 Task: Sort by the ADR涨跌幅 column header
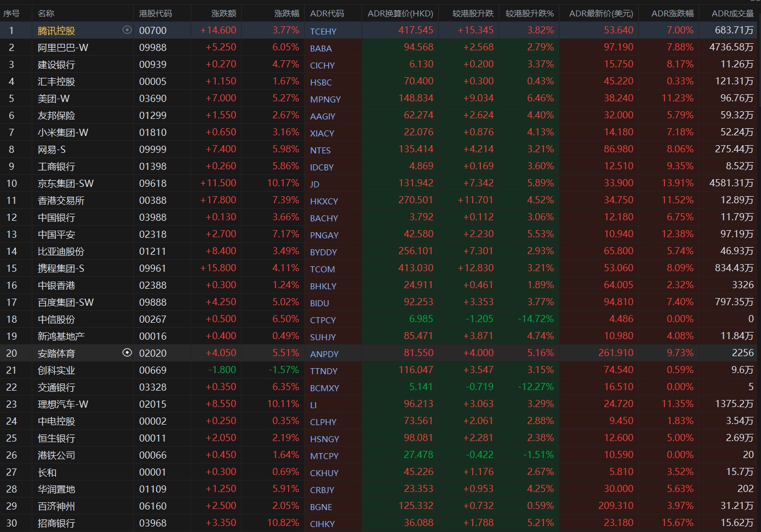point(672,13)
